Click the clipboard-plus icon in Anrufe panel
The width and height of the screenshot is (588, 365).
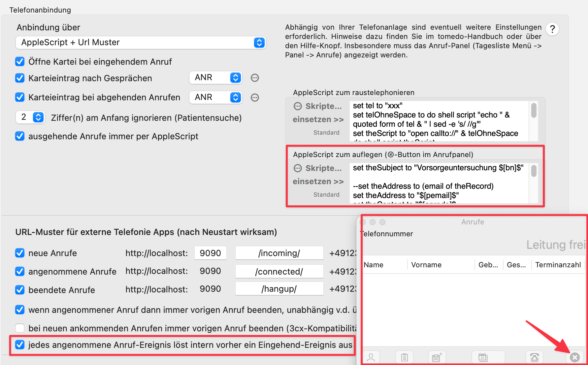(x=437, y=357)
